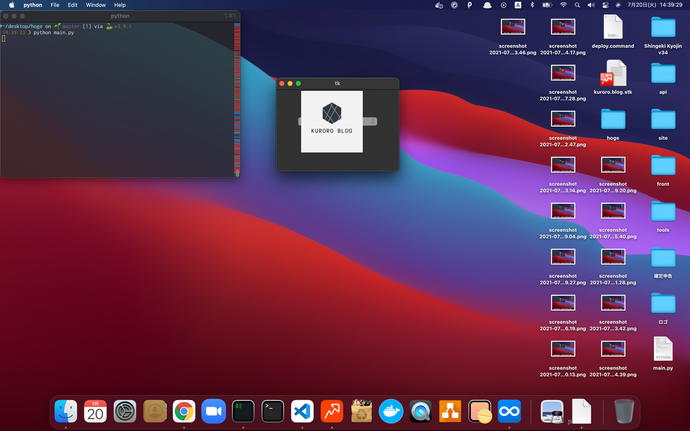Open the Help menu
The height and width of the screenshot is (431, 690).
coord(120,5)
